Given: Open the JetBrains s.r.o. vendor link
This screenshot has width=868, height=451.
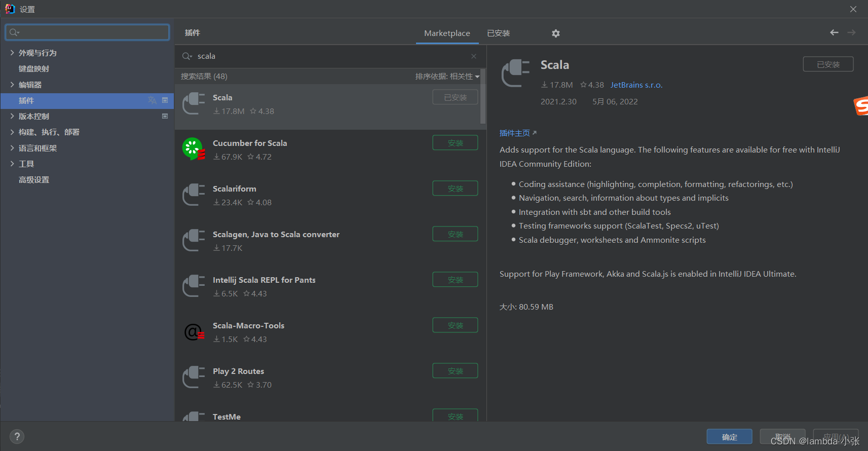Looking at the screenshot, I should (x=636, y=85).
